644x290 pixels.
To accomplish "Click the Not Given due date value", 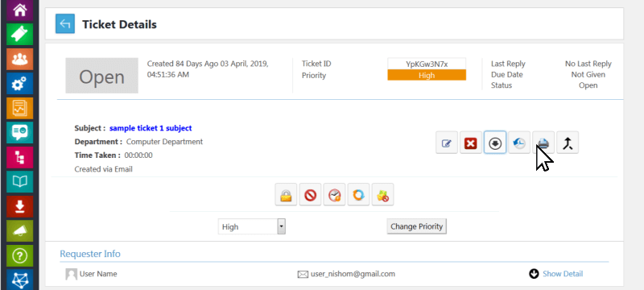I will pos(588,75).
